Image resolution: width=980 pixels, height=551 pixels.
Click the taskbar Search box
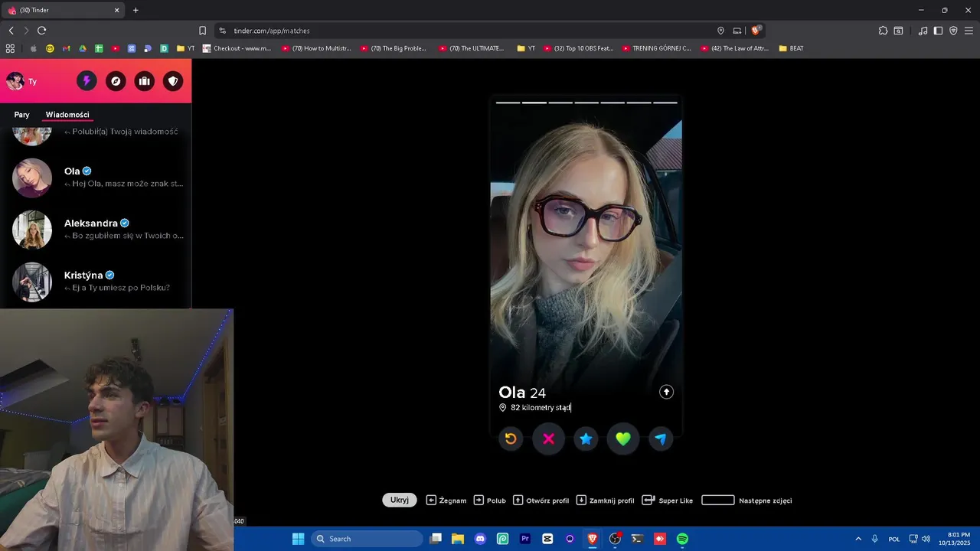pyautogui.click(x=367, y=539)
